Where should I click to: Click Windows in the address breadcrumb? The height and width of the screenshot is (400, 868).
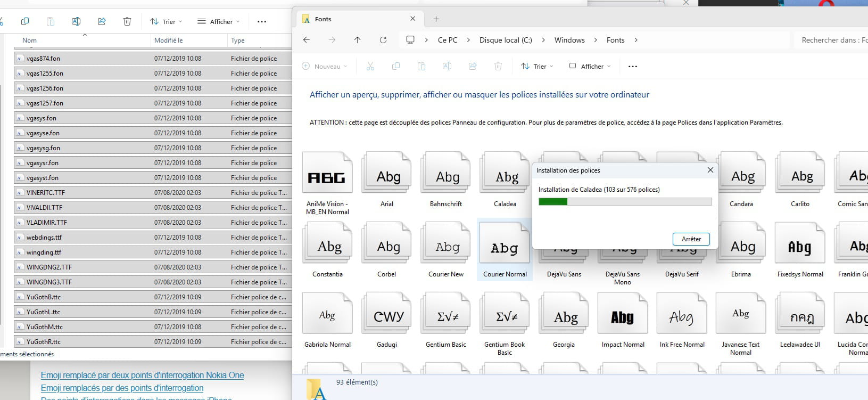569,40
